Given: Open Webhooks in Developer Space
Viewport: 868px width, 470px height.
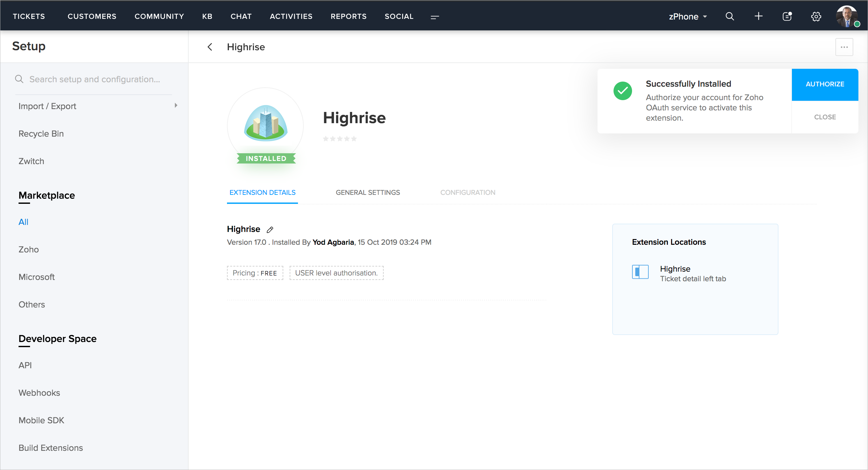Looking at the screenshot, I should (x=39, y=393).
